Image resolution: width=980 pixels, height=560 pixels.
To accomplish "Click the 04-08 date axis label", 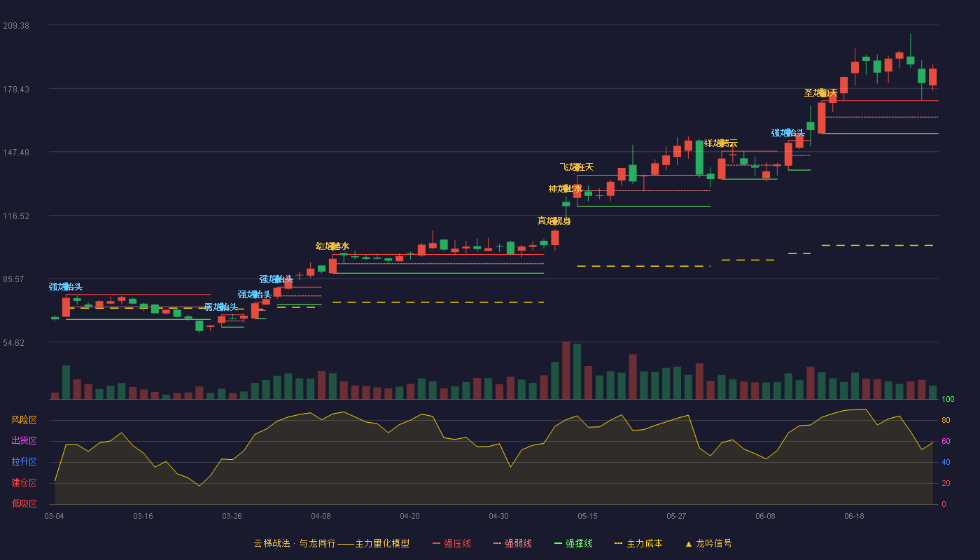I will pos(321,516).
